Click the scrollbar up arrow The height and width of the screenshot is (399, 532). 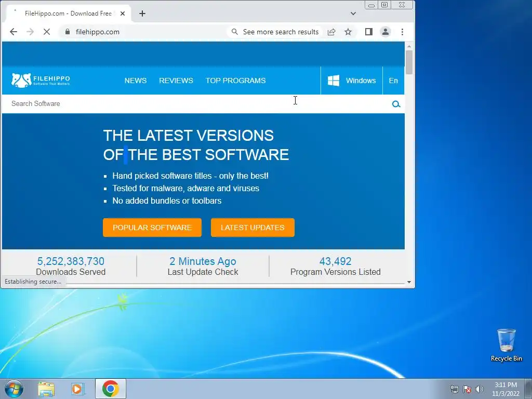pyautogui.click(x=409, y=46)
